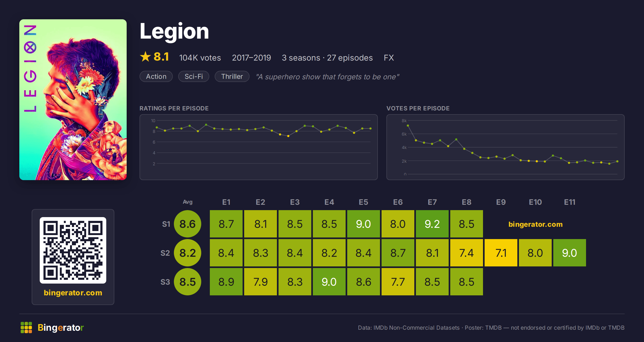
Task: Click the yellow star rating icon
Action: 145,57
